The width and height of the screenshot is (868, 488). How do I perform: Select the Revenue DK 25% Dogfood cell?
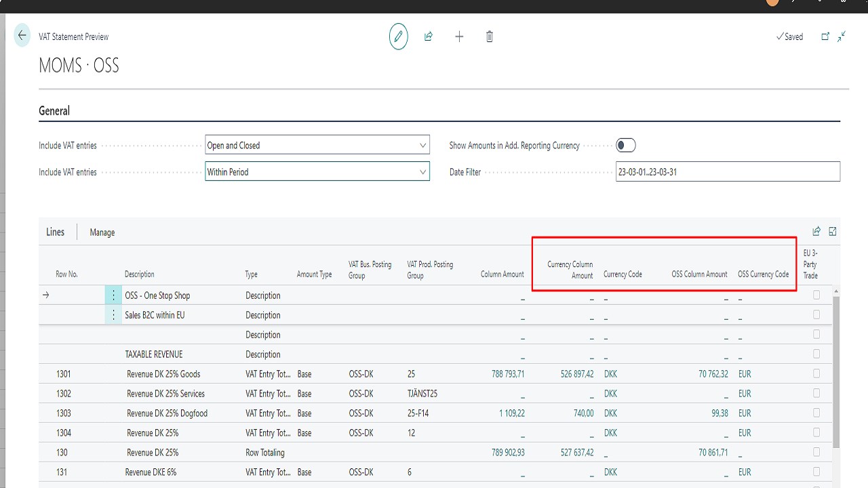167,413
